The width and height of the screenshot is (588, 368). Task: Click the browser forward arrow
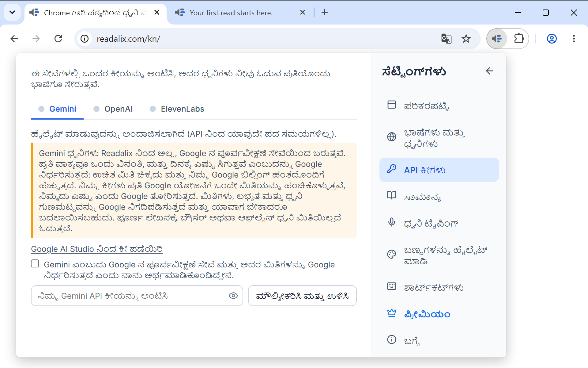coord(36,39)
